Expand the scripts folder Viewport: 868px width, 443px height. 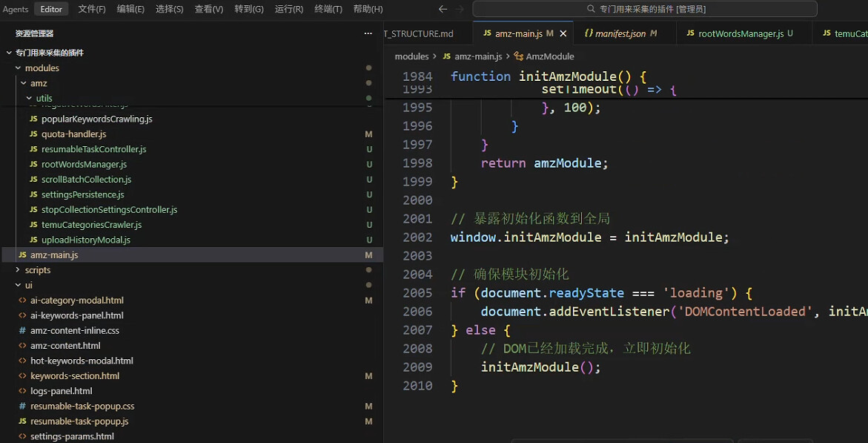point(19,270)
